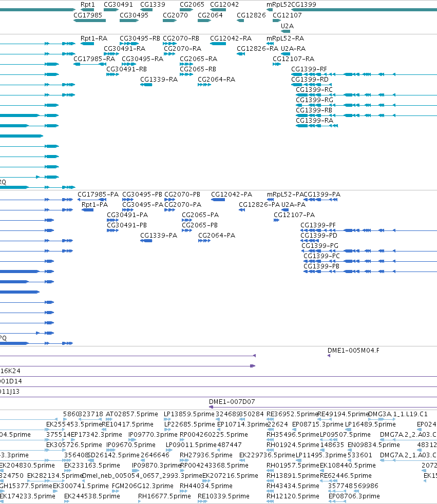The image size is (437, 504).
Task: Select EST RH27936.5prime
Action: coord(206,455)
